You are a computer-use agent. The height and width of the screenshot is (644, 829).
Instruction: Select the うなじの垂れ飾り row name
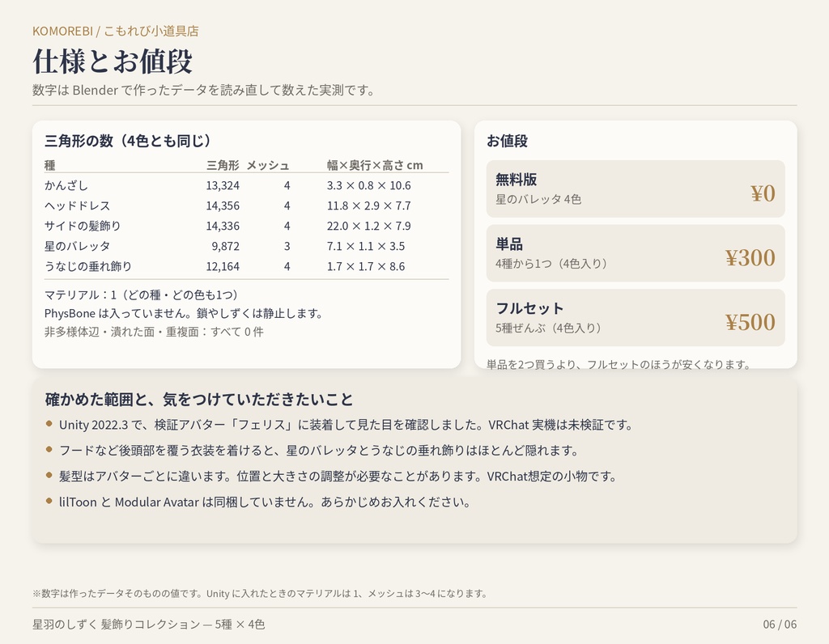pyautogui.click(x=88, y=266)
